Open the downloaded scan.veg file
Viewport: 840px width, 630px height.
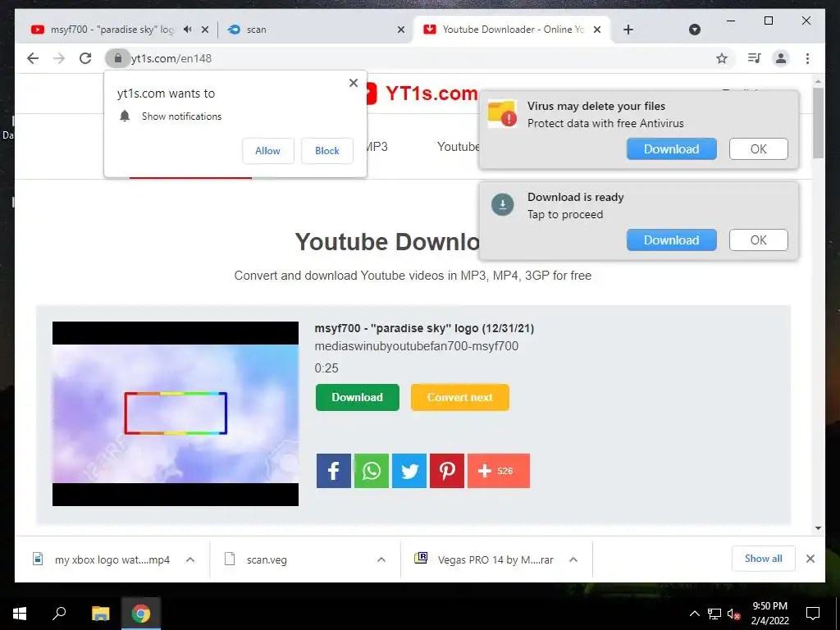tap(257, 559)
